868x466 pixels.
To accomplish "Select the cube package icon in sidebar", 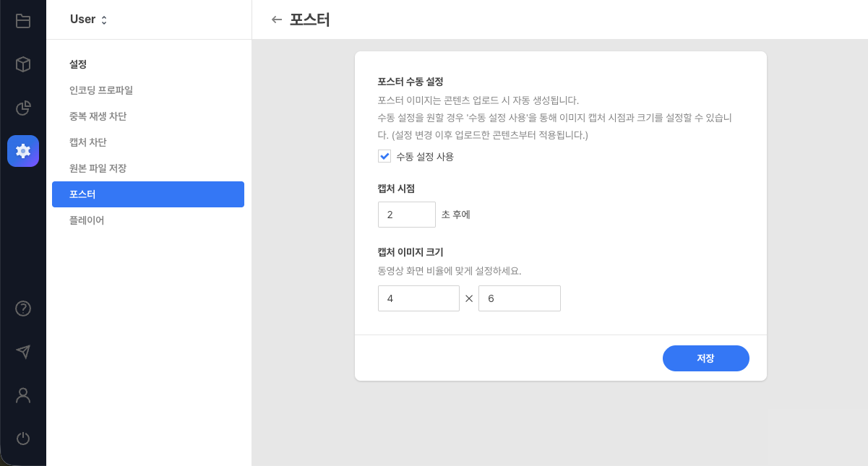I will tap(22, 64).
